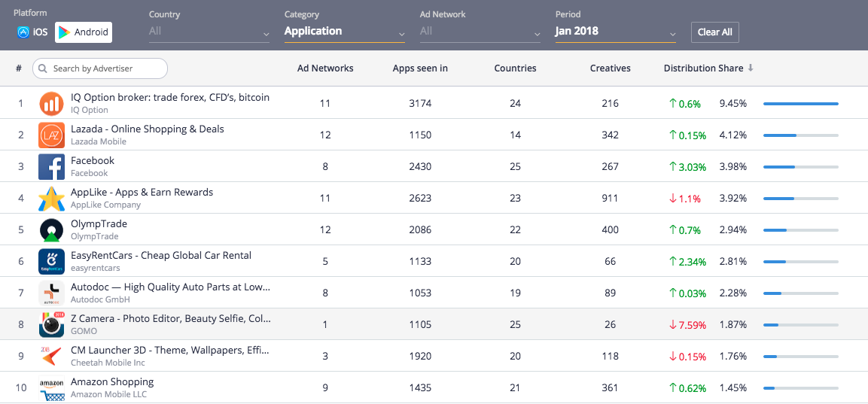Image resolution: width=868 pixels, height=404 pixels.
Task: Click the IQ Option app icon
Action: click(x=51, y=104)
